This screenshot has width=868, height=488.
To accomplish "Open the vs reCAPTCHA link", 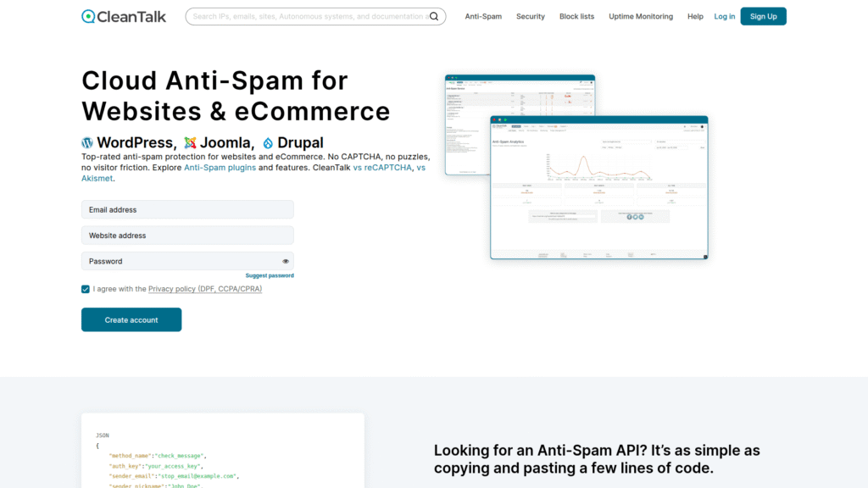I will pos(382,168).
